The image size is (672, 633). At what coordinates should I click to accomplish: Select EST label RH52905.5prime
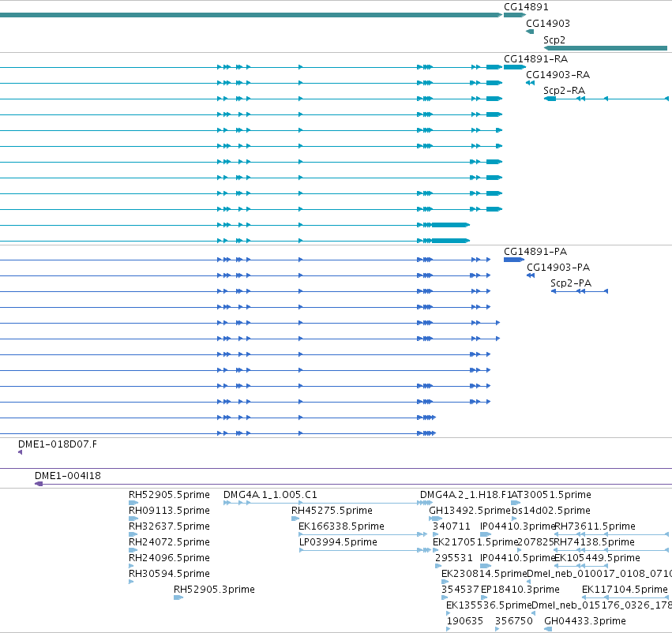coord(169,495)
